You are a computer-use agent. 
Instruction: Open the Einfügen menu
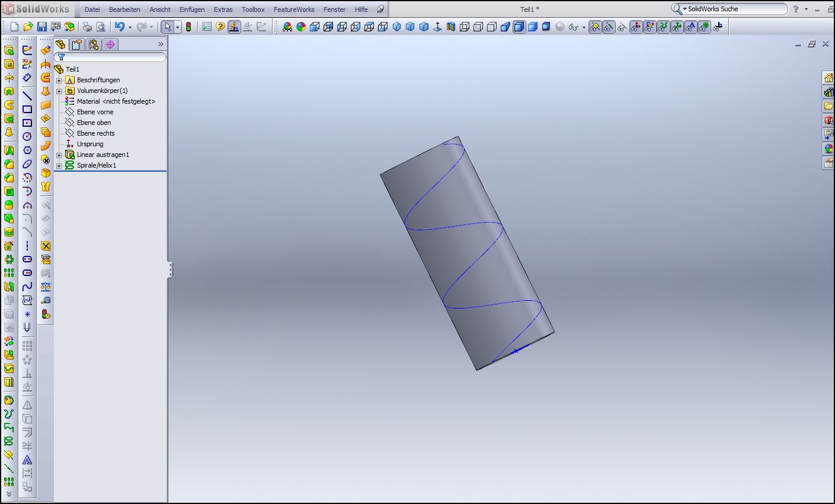coord(192,9)
